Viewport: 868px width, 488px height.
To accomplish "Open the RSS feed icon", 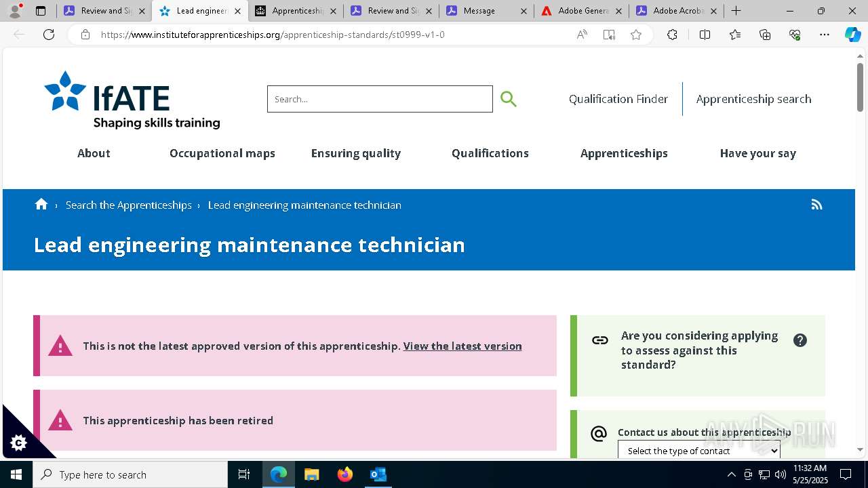I will pyautogui.click(x=816, y=205).
